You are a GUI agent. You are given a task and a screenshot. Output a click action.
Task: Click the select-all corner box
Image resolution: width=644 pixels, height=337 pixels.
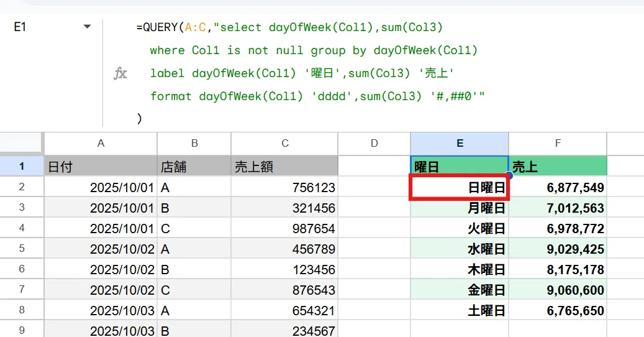(x=21, y=144)
